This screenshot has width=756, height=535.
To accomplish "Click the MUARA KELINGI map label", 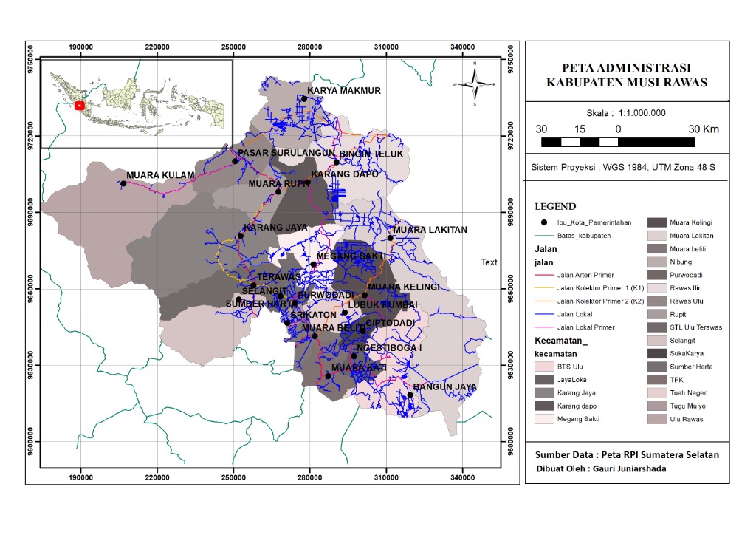I will click(x=404, y=287).
